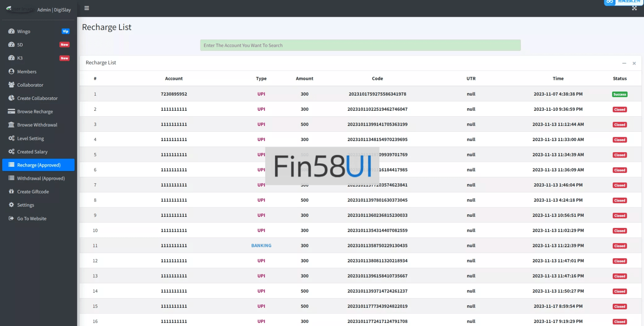Click the Browse Withdrawal bank icon
The width and height of the screenshot is (644, 326).
(11, 125)
